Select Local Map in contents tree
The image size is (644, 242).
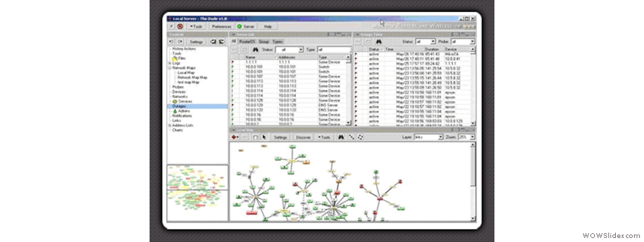[186, 73]
